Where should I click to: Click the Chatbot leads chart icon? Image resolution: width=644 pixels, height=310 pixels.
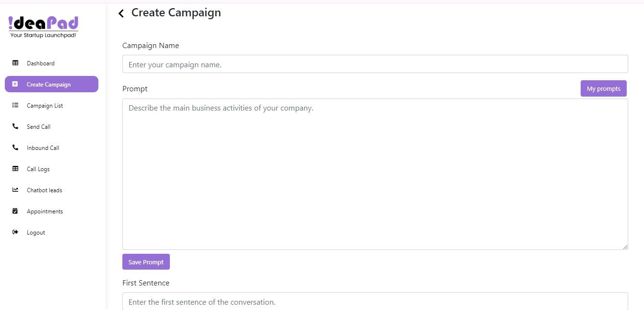[x=15, y=190]
